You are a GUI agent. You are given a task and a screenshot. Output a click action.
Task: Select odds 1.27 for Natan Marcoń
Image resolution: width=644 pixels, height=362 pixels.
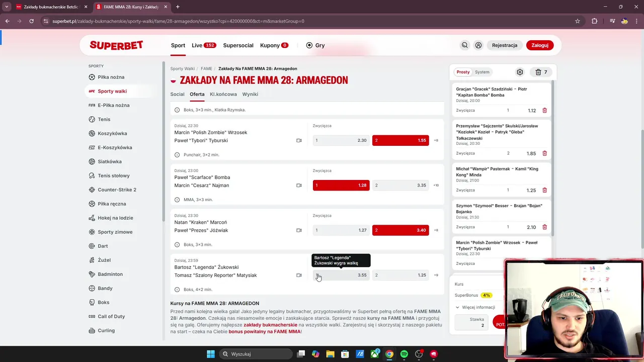[341, 230]
